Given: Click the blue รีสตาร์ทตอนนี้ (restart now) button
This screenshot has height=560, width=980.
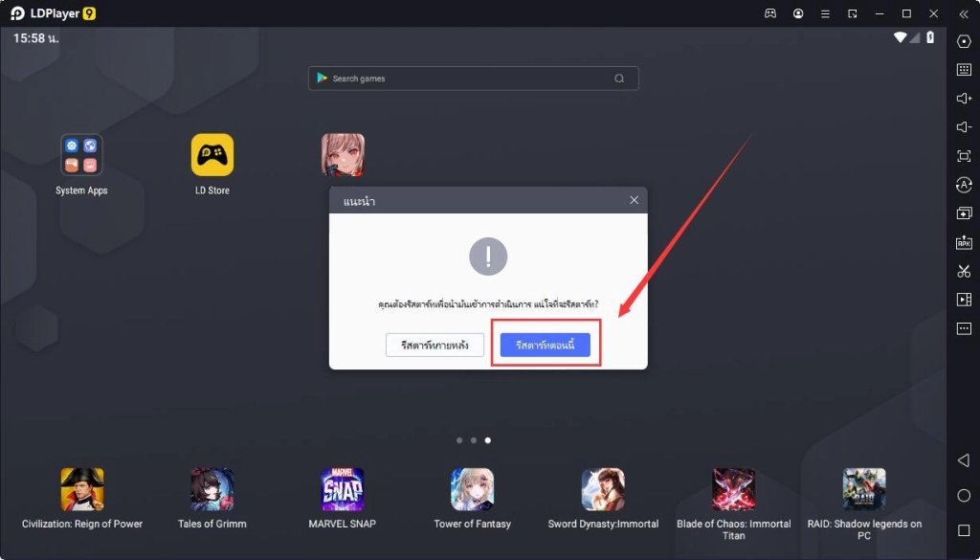Looking at the screenshot, I should [545, 345].
